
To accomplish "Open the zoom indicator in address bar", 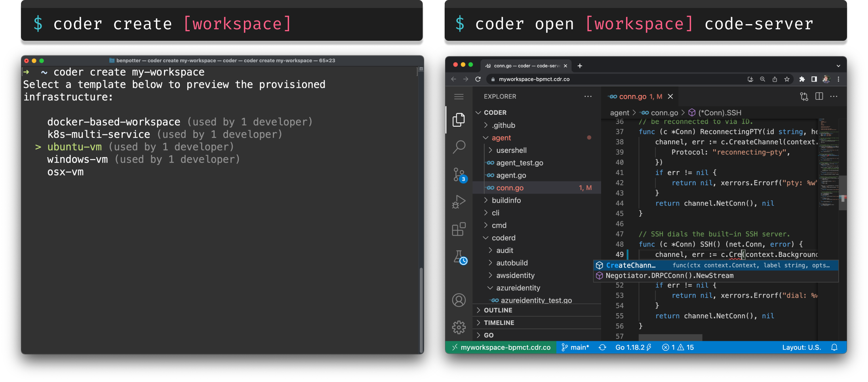I will coord(762,79).
